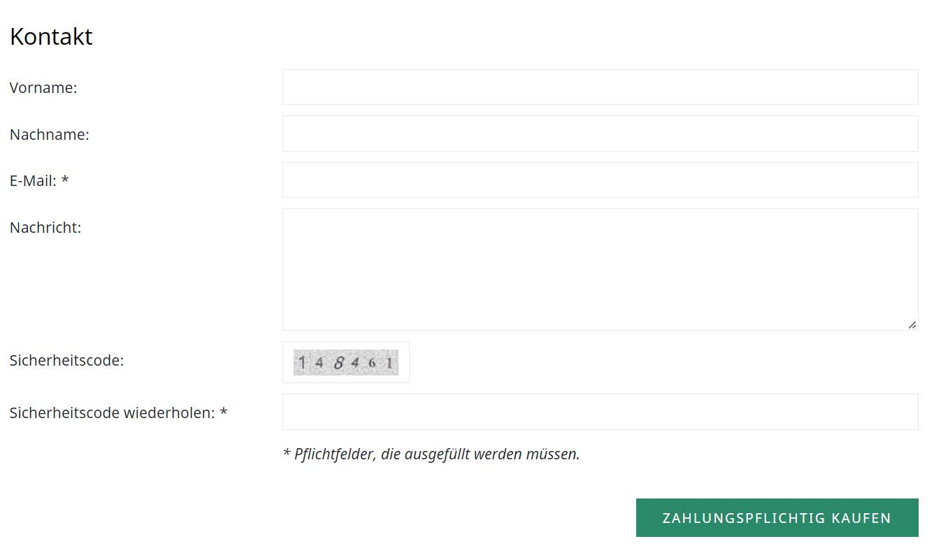934x560 pixels.
Task: Focus the Sicherheitscode wiederholen field
Action: point(600,412)
